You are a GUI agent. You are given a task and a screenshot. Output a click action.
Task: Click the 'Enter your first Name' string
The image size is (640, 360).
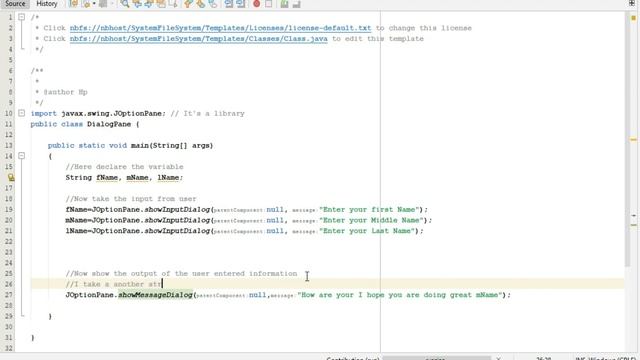[x=369, y=209]
